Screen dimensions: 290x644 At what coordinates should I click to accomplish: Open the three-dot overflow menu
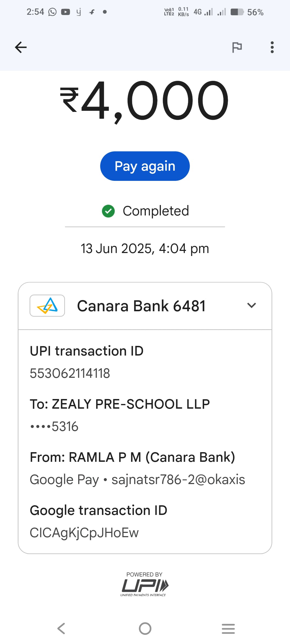[x=272, y=47]
